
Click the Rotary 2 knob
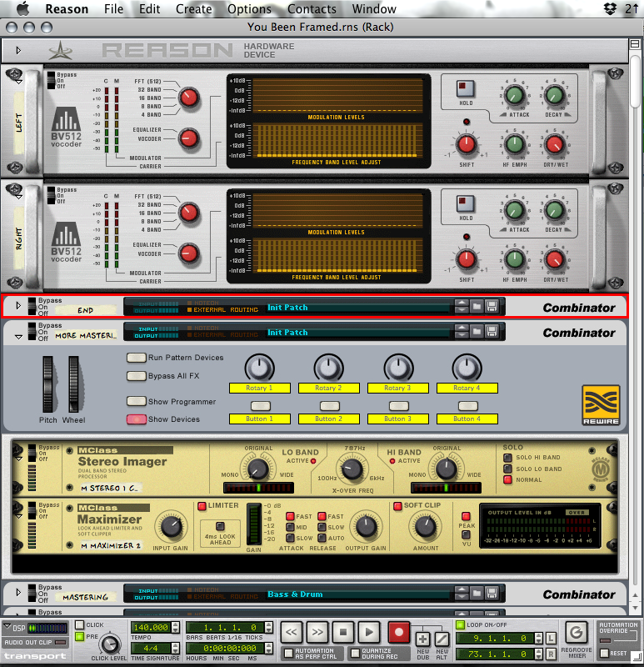point(328,368)
